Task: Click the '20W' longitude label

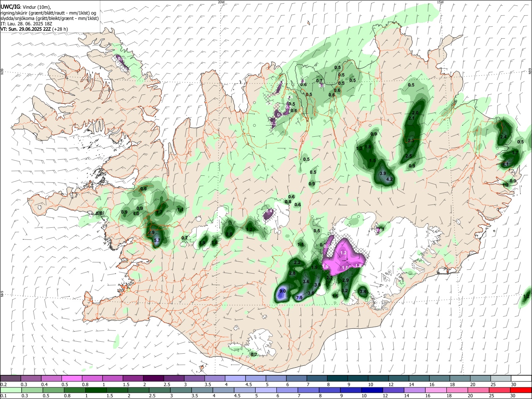Action: coord(222,2)
